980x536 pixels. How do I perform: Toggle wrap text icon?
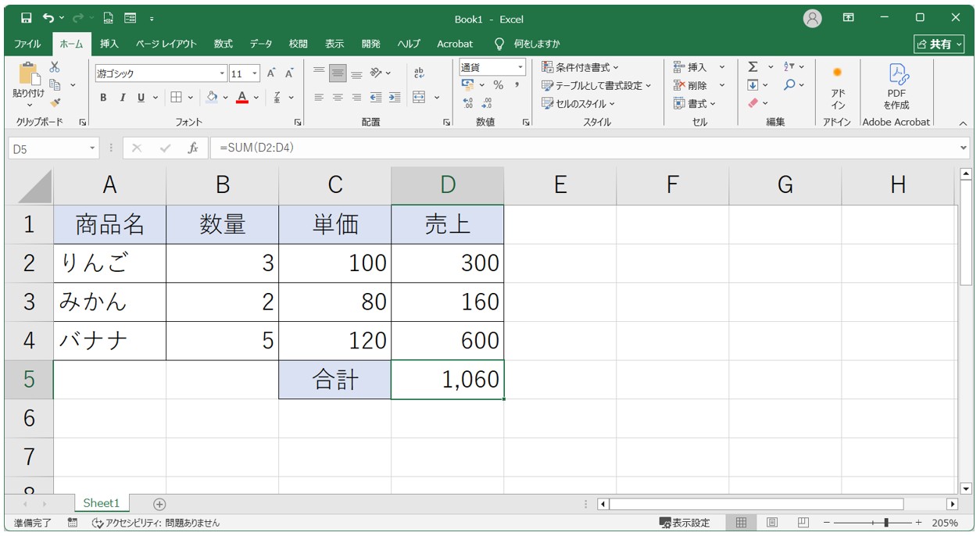point(419,73)
